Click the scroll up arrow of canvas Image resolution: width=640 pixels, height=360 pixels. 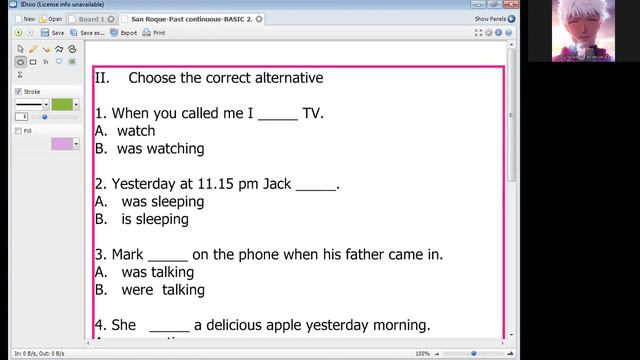[x=511, y=44]
